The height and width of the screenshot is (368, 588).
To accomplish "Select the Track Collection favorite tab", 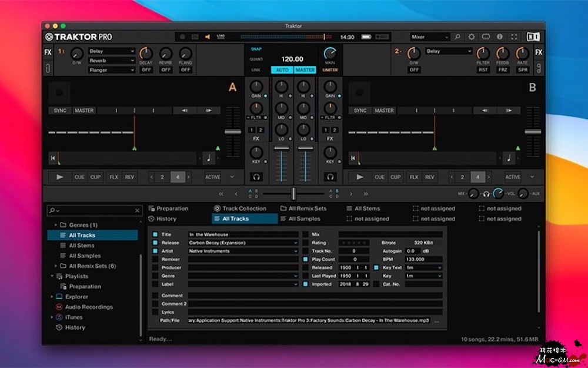I will [x=240, y=208].
